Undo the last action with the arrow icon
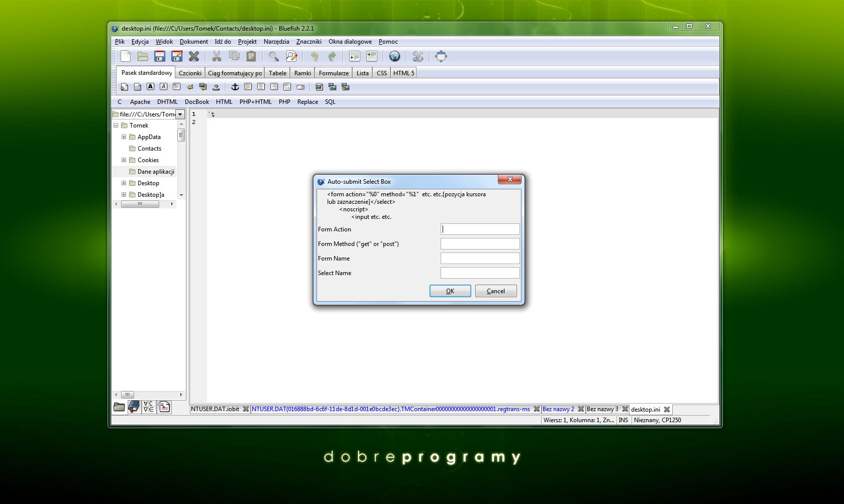 [314, 56]
